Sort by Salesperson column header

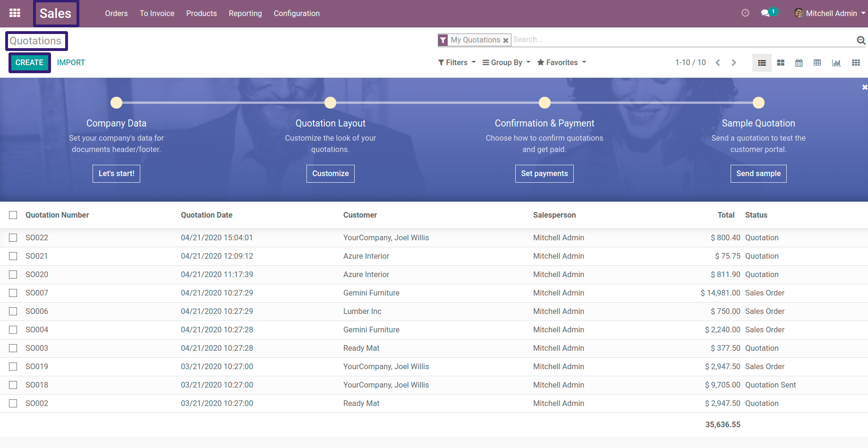[x=554, y=215]
